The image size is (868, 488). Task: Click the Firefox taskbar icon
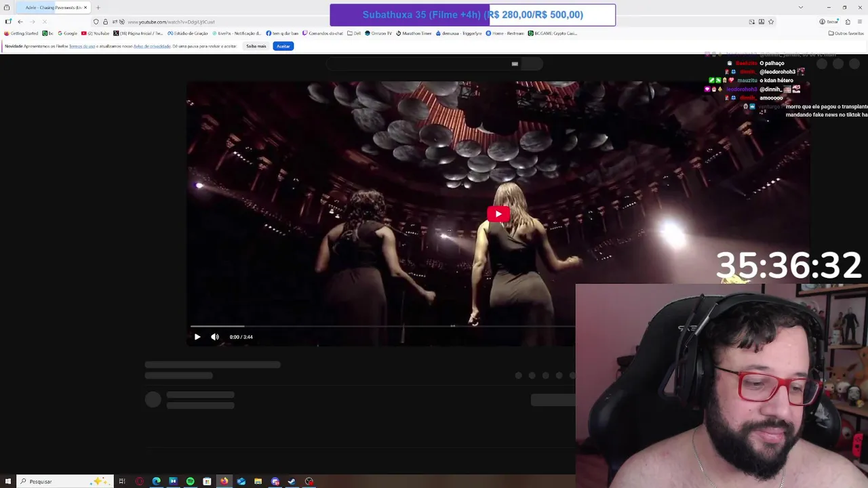click(x=224, y=481)
